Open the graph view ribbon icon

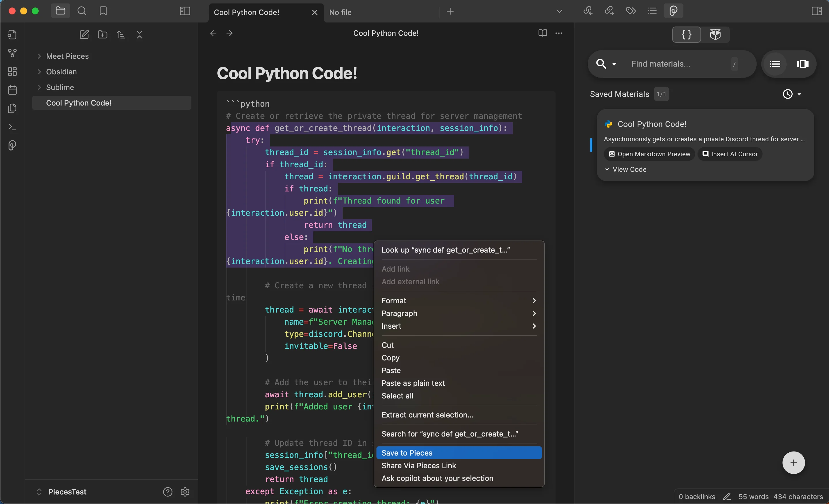tap(12, 53)
